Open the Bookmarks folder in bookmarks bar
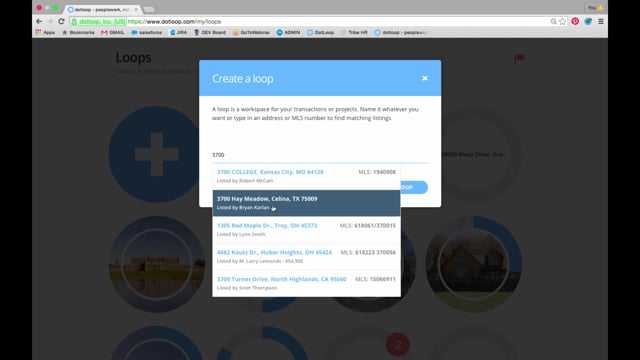This screenshot has height=360, width=640. [x=78, y=32]
